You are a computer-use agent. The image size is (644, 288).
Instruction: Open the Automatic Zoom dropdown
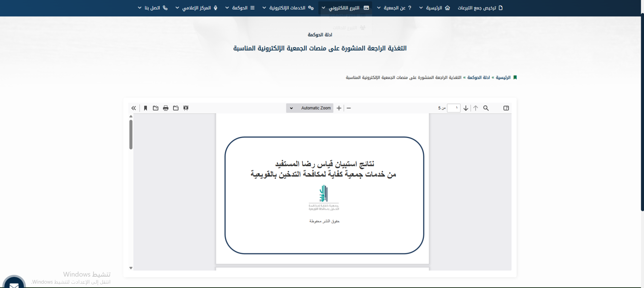click(310, 108)
